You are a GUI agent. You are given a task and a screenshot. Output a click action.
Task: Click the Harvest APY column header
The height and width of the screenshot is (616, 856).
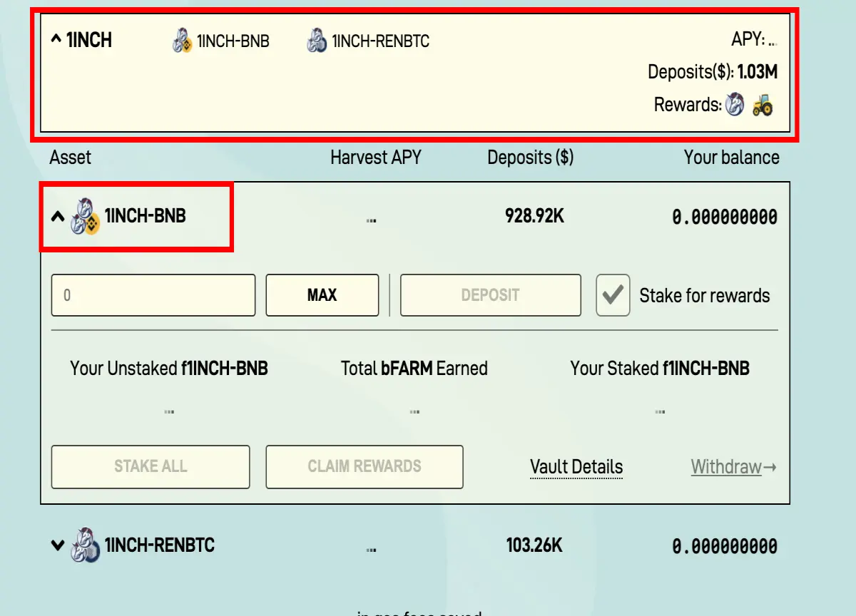click(376, 158)
